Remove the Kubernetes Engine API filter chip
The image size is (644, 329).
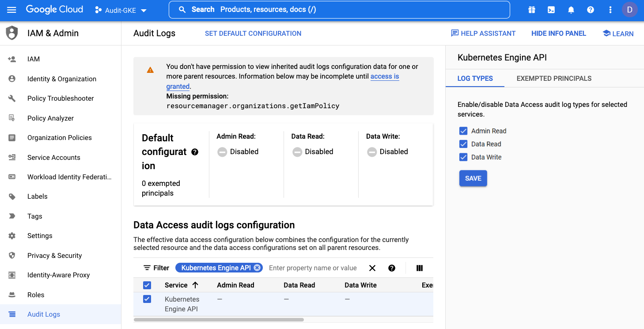pyautogui.click(x=257, y=268)
